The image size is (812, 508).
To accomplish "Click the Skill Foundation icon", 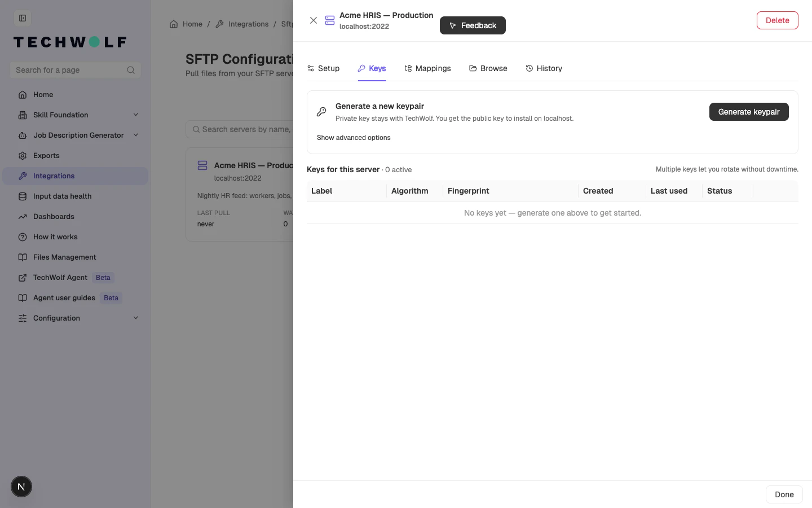I will 23,115.
